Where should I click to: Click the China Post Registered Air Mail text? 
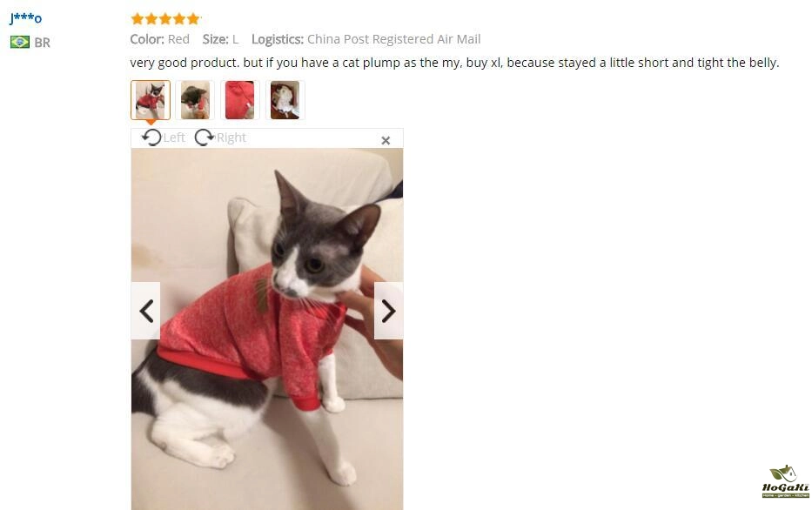coord(393,39)
